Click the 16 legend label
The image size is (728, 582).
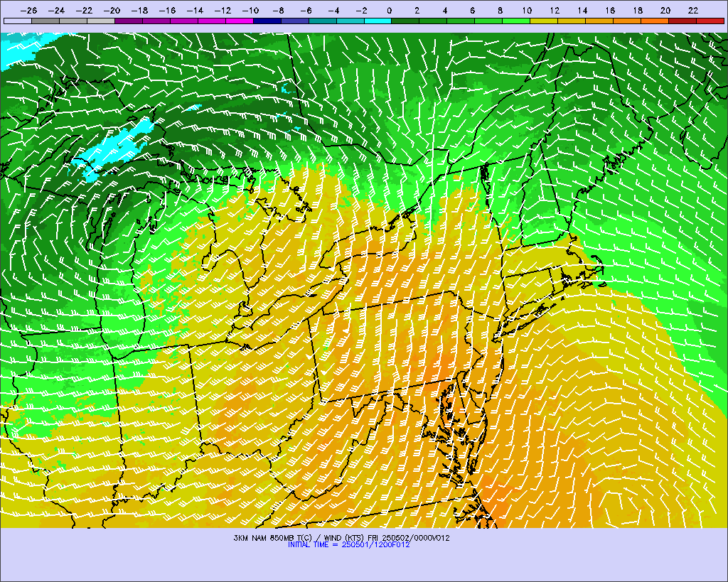click(611, 11)
